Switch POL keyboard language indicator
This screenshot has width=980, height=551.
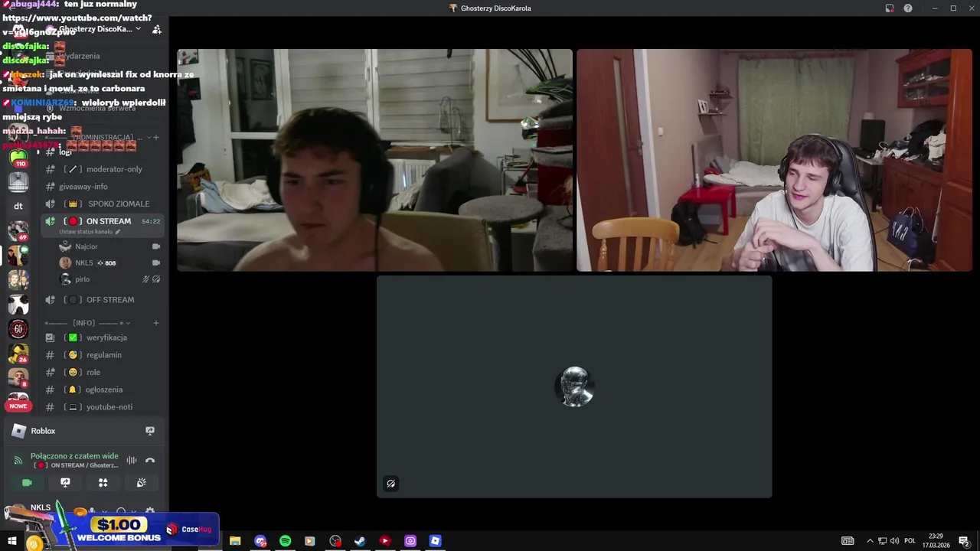pyautogui.click(x=910, y=541)
